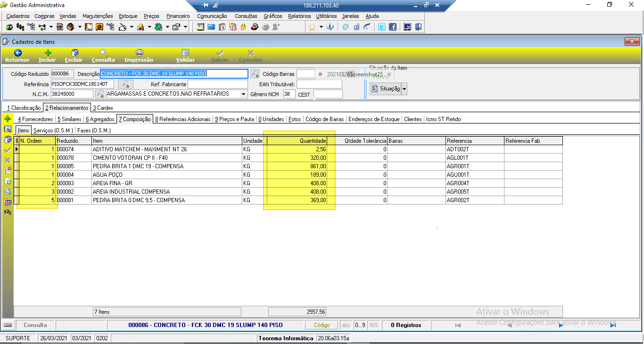
Task: Click the green plus icon in the left sidebar
Action: pyautogui.click(x=8, y=119)
